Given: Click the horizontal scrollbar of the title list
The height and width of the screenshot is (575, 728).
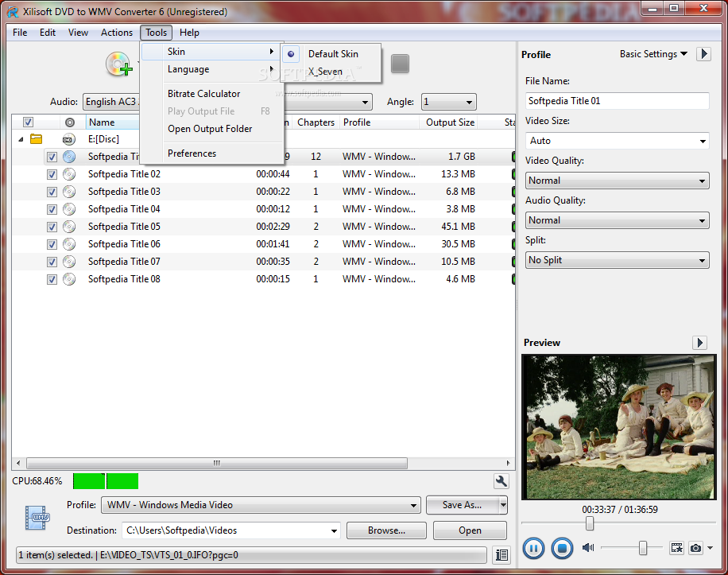Looking at the screenshot, I should pos(217,463).
